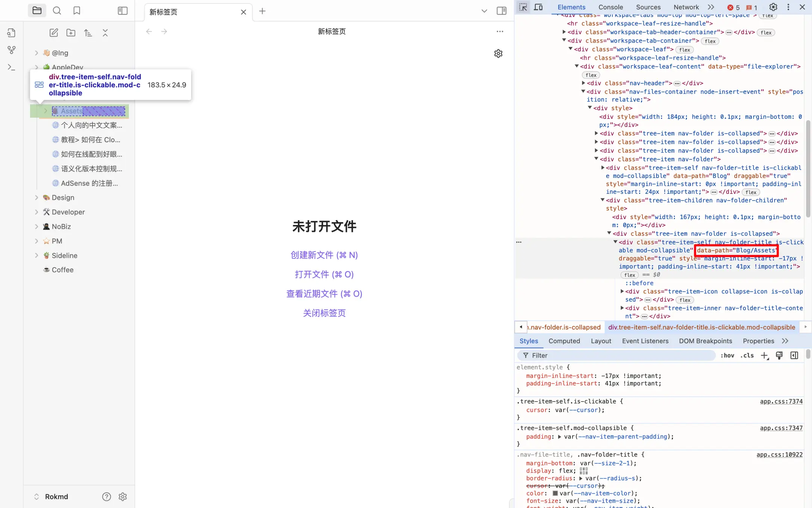Toggle the rendering emulations paintbrush icon
Image resolution: width=812 pixels, height=508 pixels.
(779, 356)
